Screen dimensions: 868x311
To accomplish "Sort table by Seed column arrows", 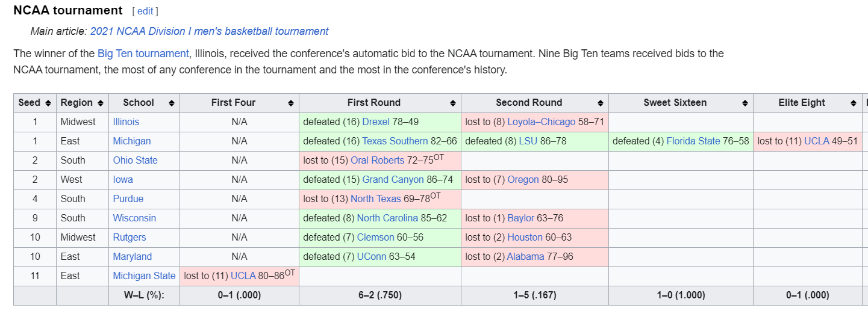I will [x=48, y=103].
